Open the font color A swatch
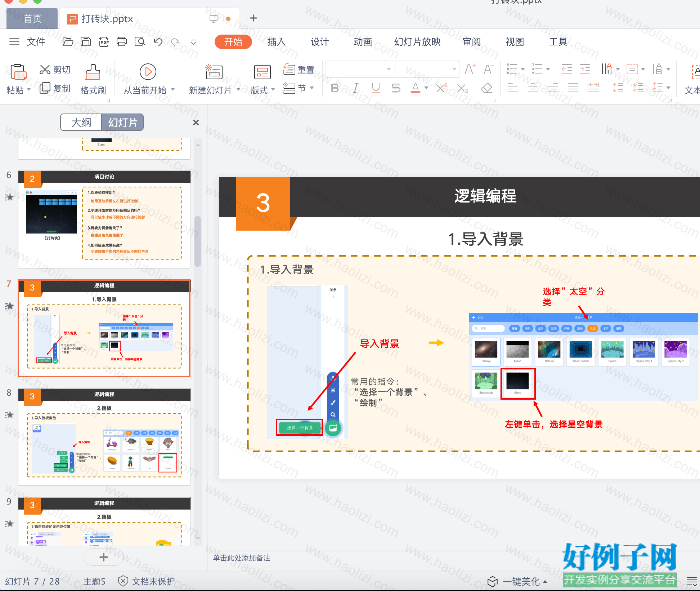Viewport: 700px width, 591px height. [416, 88]
